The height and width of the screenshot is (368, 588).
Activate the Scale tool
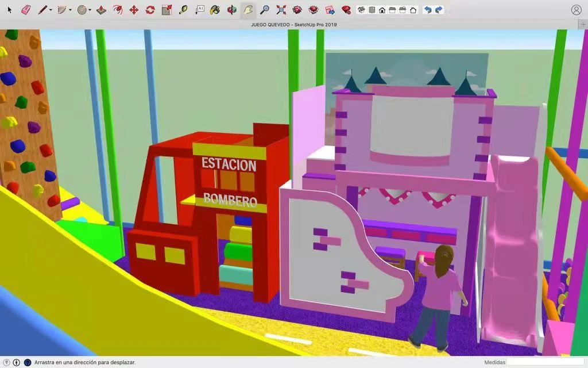167,10
